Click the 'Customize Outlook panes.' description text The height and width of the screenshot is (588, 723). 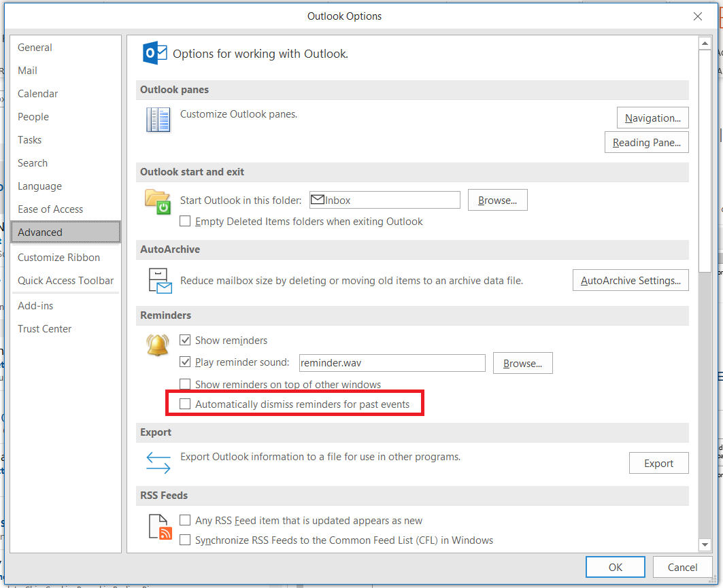(238, 114)
